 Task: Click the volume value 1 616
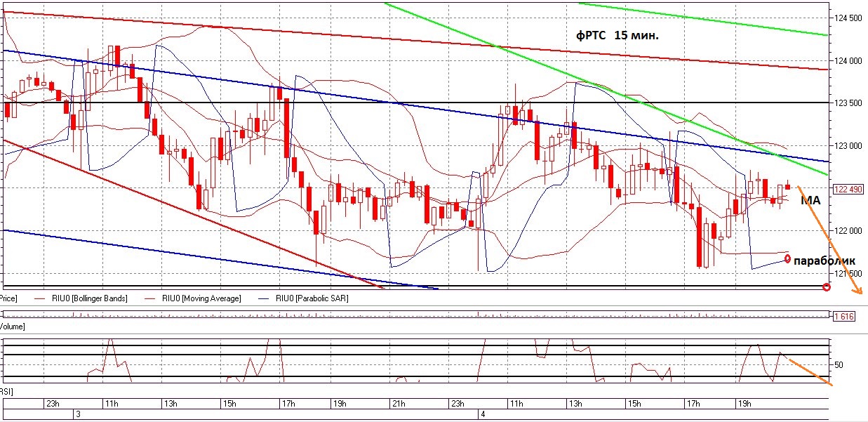(x=843, y=317)
